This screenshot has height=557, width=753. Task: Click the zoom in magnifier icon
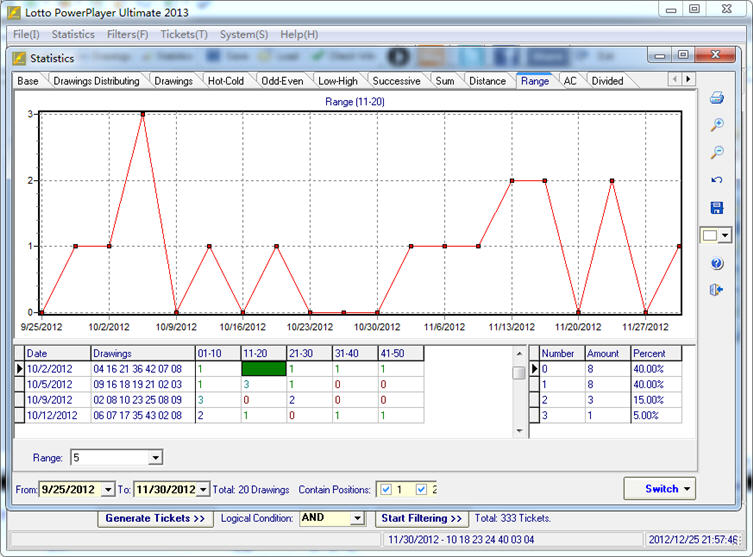(717, 125)
